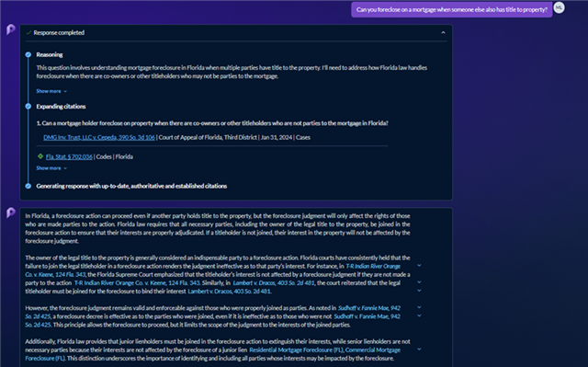The width and height of the screenshot is (588, 367).
Task: Click the ML user avatar
Action: point(559,7)
